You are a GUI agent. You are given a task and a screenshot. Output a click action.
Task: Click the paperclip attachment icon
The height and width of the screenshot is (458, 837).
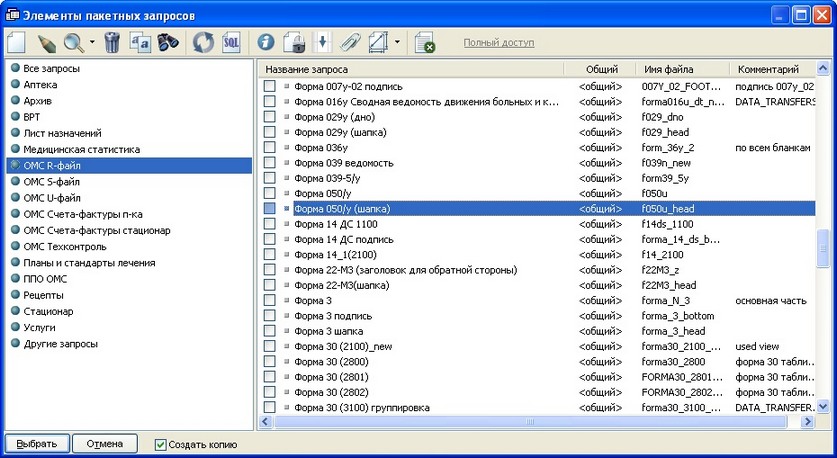[350, 42]
